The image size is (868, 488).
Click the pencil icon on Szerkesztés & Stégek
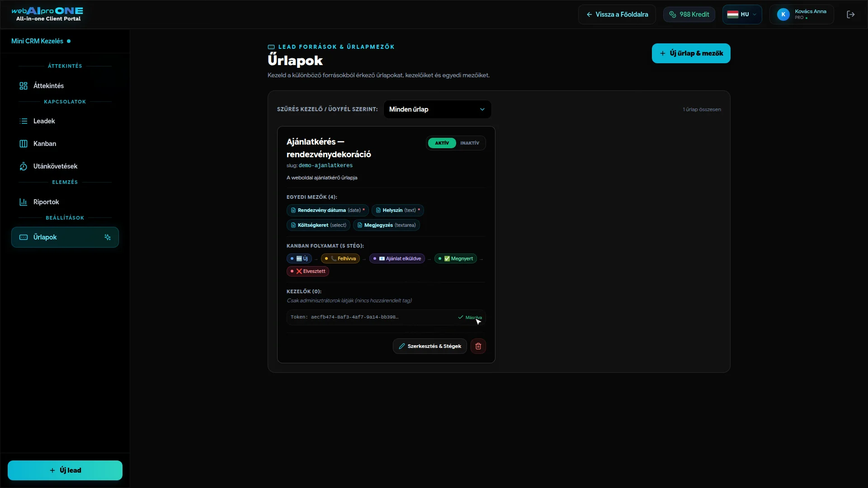(x=401, y=346)
